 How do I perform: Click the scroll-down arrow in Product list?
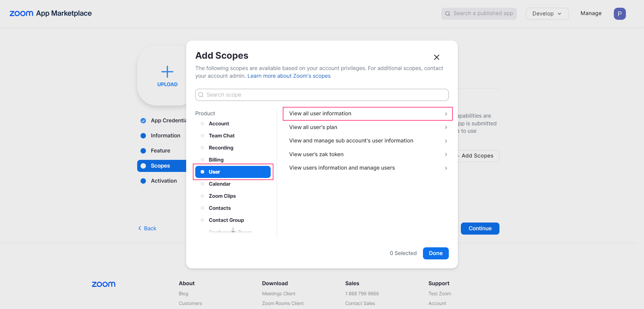pos(233,230)
